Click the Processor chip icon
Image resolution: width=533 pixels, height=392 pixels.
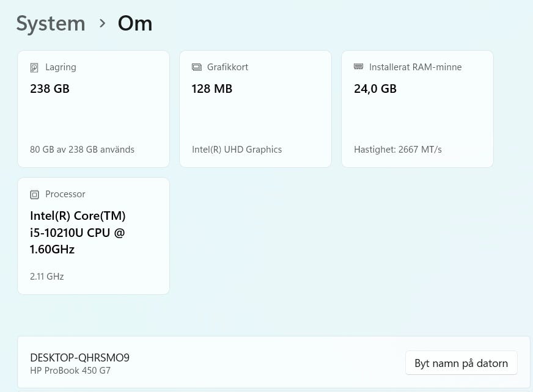click(34, 194)
